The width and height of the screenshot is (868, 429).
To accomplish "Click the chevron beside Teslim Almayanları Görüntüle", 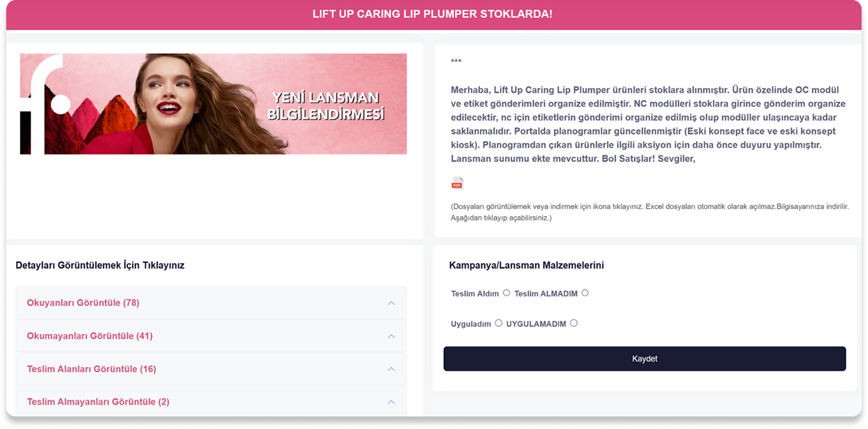I will [391, 402].
